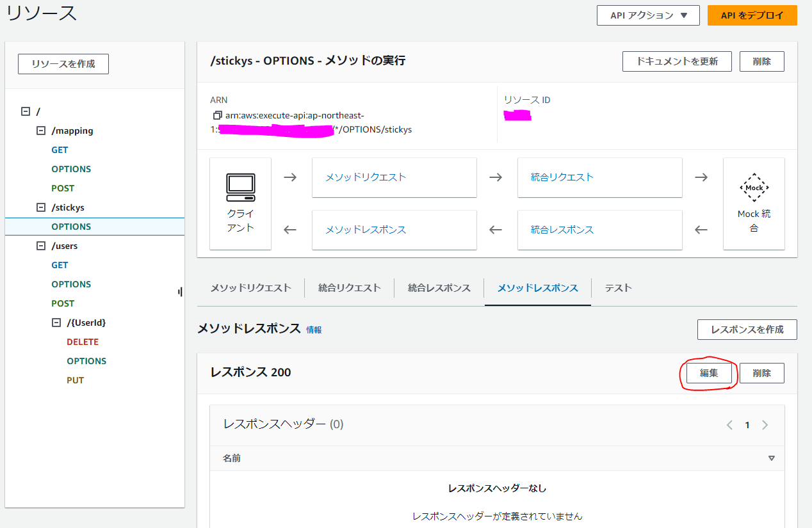The image size is (812, 528).
Task: Click the API をデプロイ button
Action: coord(752,15)
